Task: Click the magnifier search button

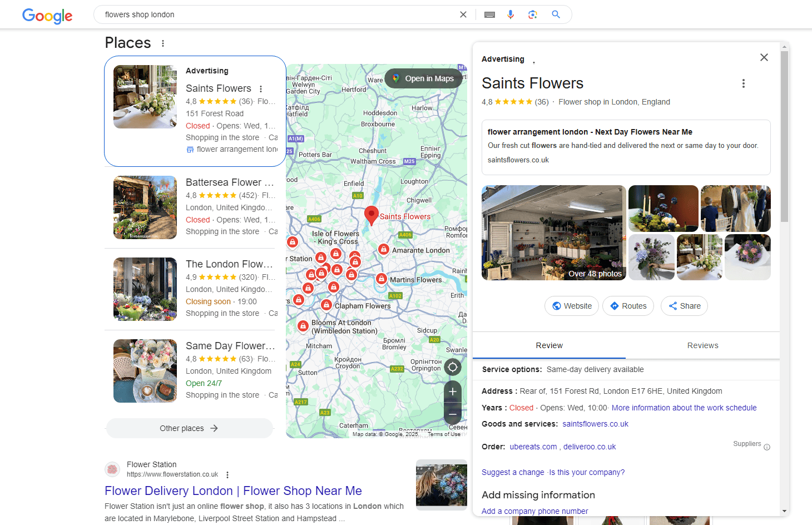Action: 556,14
